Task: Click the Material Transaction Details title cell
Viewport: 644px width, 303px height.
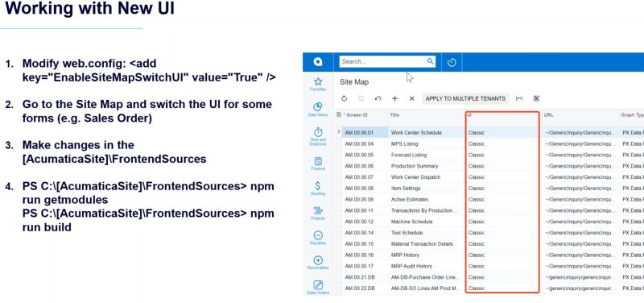Action: [x=427, y=244]
